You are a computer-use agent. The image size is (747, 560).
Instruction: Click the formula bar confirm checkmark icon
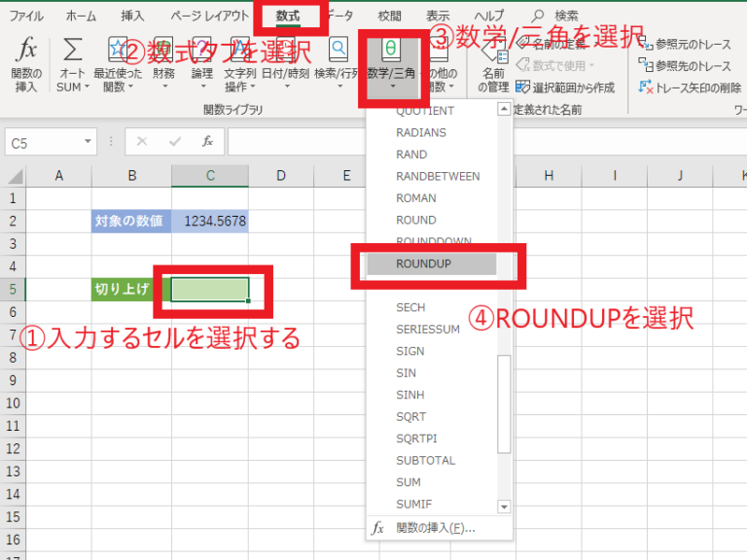175,141
